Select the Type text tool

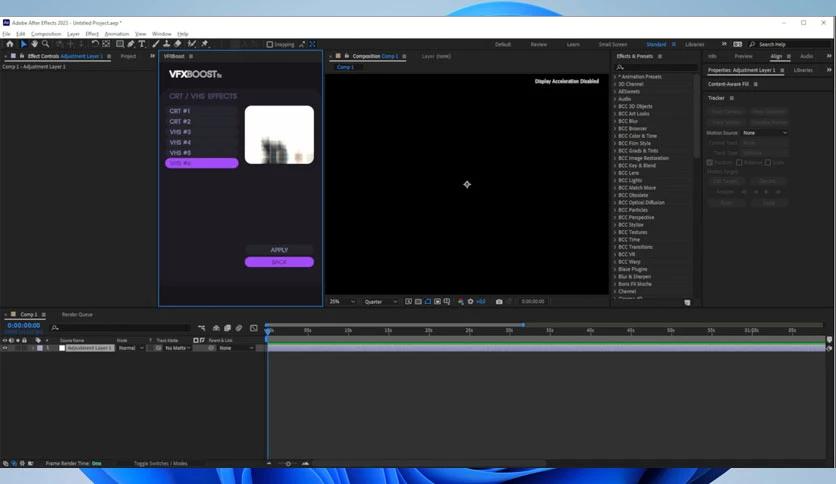click(x=142, y=44)
